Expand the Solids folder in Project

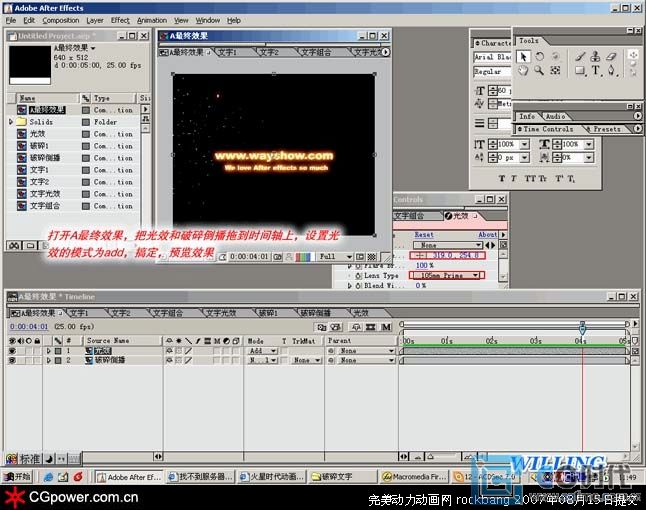click(11, 122)
